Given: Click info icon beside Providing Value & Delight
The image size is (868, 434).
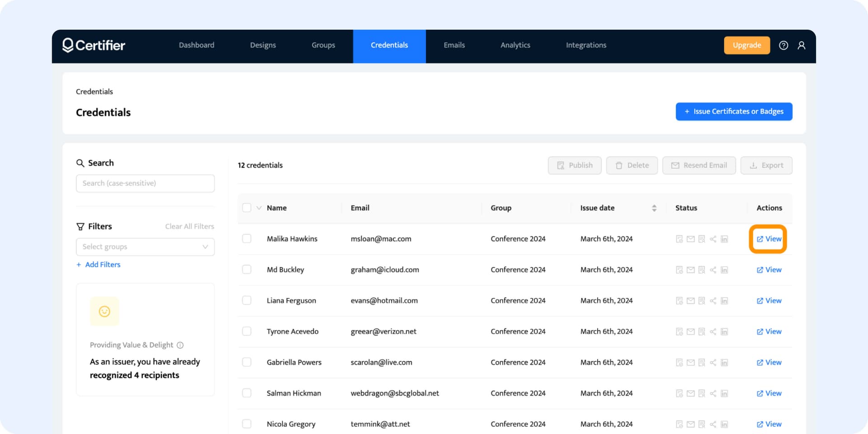Looking at the screenshot, I should click(x=180, y=345).
